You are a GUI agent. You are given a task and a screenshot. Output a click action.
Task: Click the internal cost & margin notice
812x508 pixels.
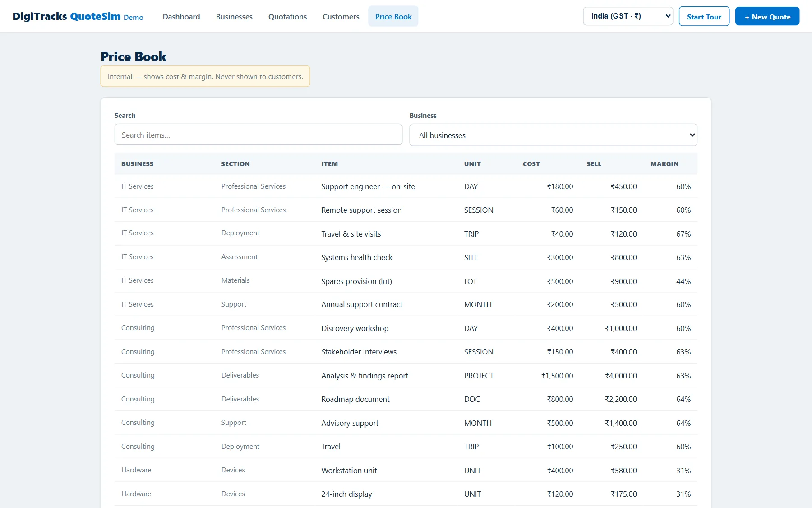point(205,76)
